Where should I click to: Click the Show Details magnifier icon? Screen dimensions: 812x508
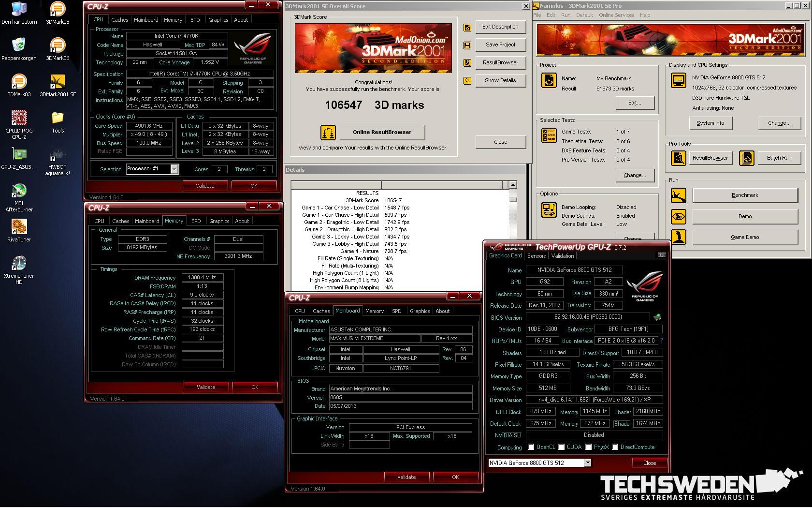coord(467,81)
